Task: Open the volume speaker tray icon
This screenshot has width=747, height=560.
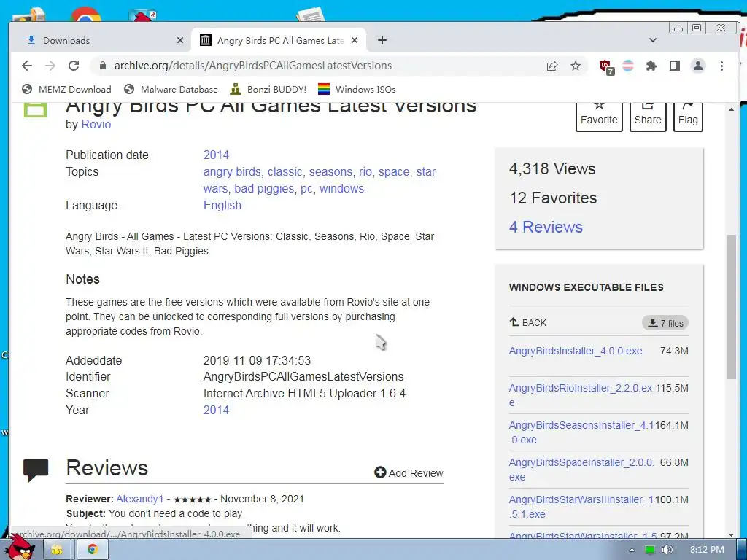Action: (667, 550)
